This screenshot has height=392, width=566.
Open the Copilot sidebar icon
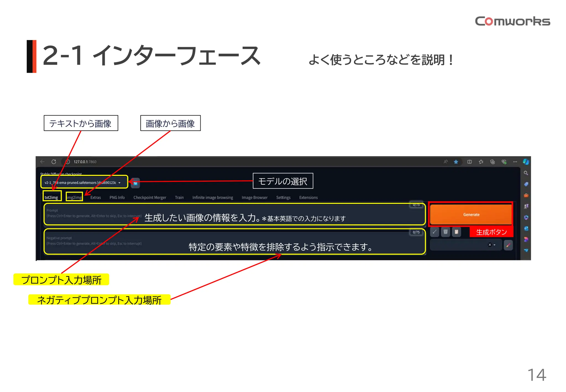[526, 162]
